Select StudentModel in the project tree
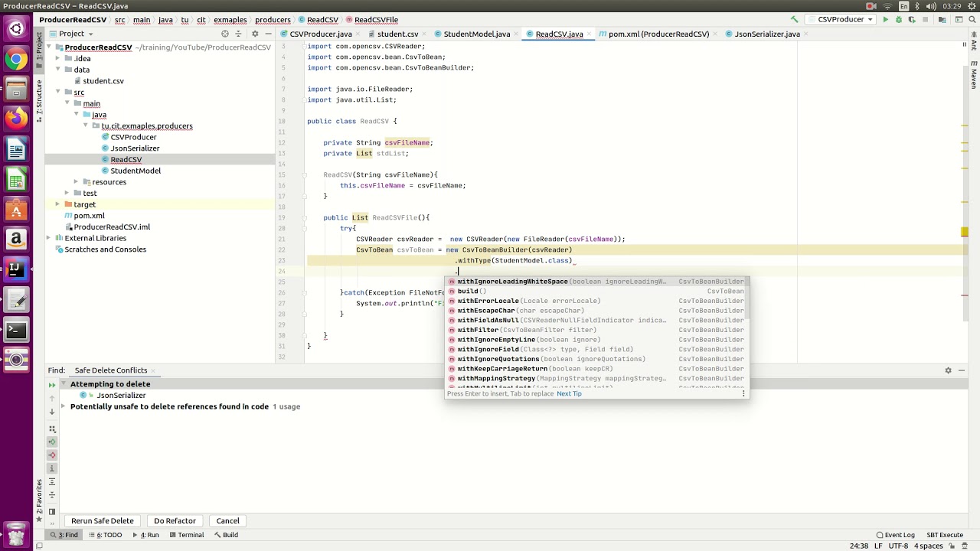980x551 pixels. 136,171
